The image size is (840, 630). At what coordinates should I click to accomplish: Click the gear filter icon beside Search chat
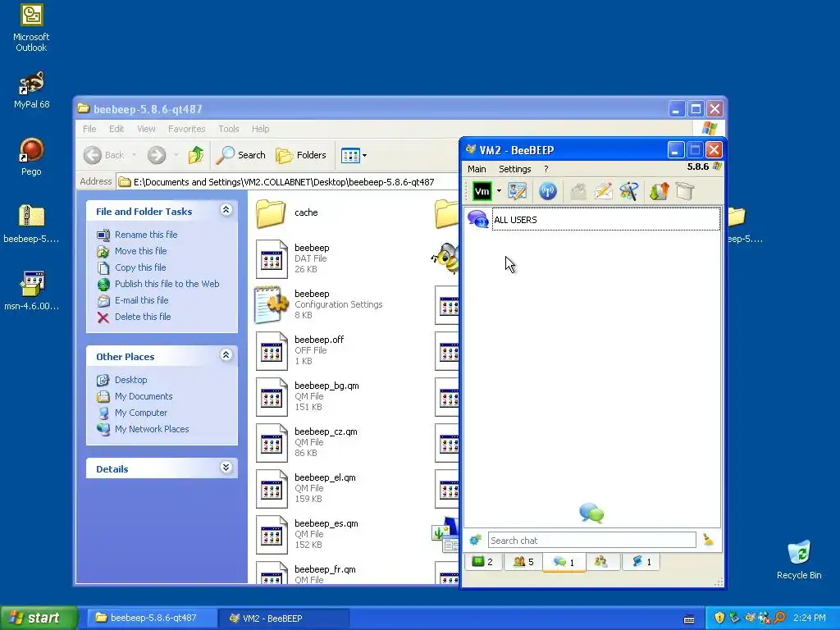click(x=475, y=540)
